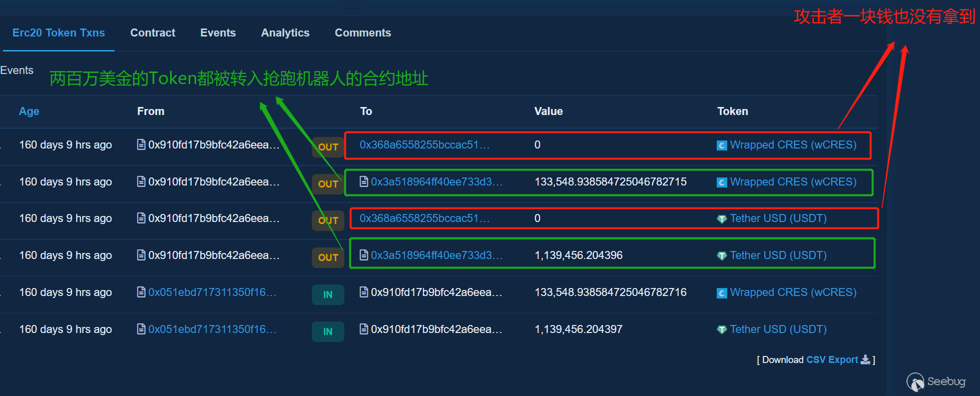This screenshot has height=396, width=980.
Task: Click the To column header
Action: point(366,111)
